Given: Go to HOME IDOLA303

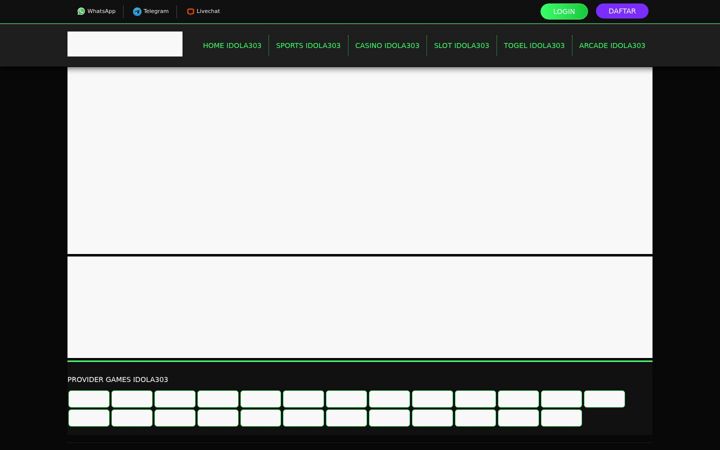Looking at the screenshot, I should tap(232, 45).
